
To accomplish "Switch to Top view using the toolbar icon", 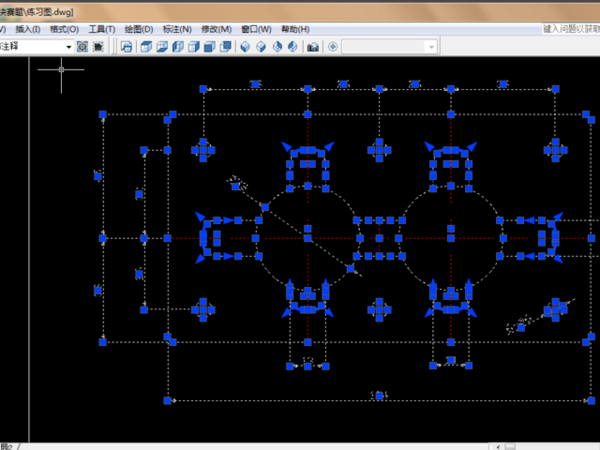I will click(x=145, y=47).
